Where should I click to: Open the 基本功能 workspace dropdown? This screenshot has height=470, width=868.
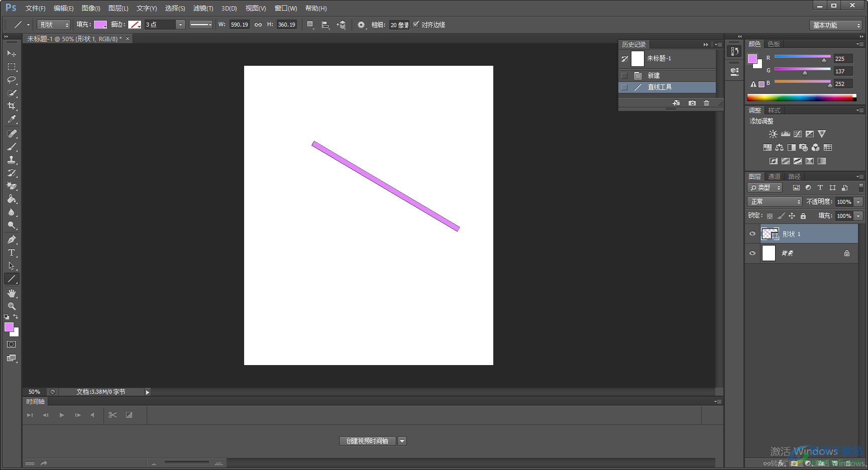[x=836, y=25]
